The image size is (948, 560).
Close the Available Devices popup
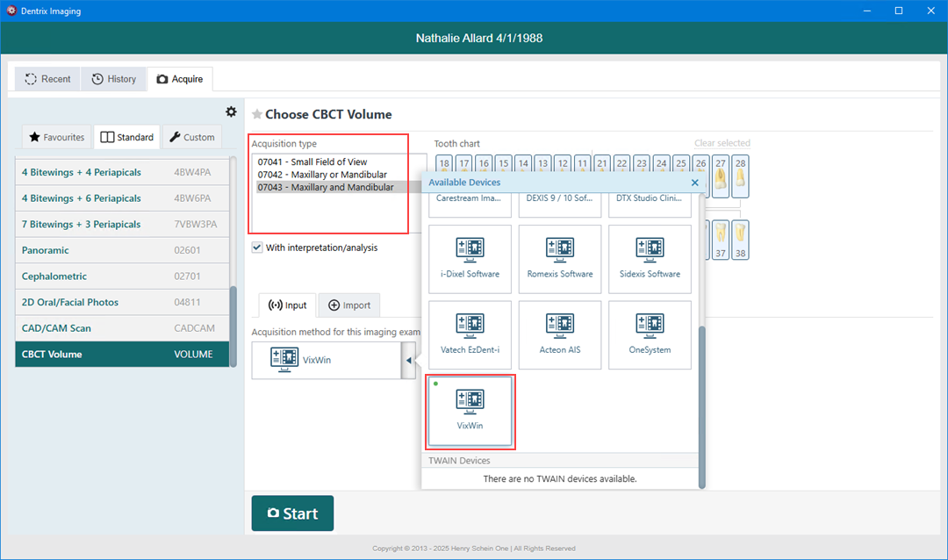pos(695,183)
